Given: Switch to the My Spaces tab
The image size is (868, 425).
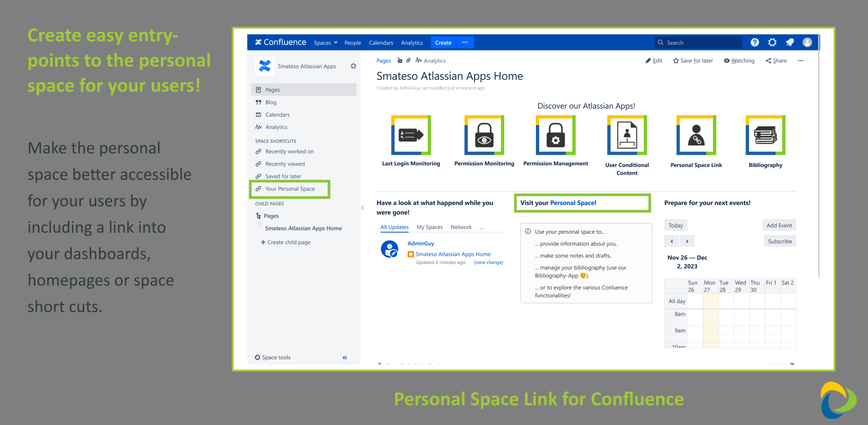Looking at the screenshot, I should [430, 228].
